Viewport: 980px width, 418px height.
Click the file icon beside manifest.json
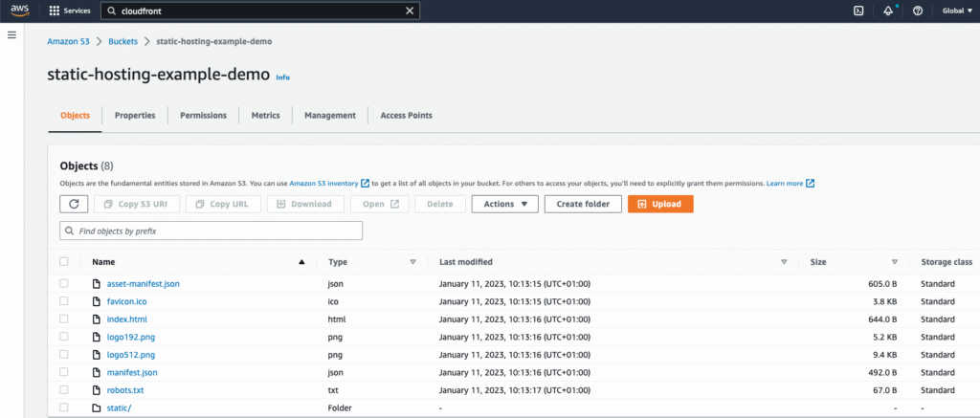coord(97,372)
